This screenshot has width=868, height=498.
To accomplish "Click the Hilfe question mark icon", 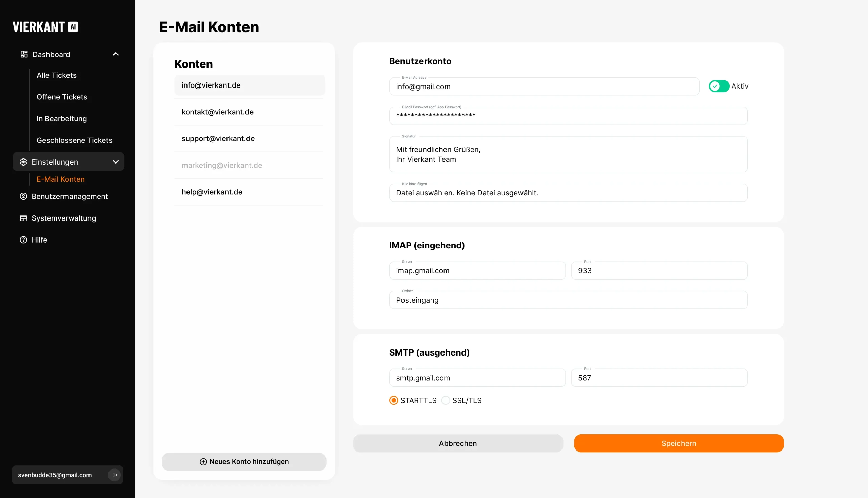I will point(23,240).
